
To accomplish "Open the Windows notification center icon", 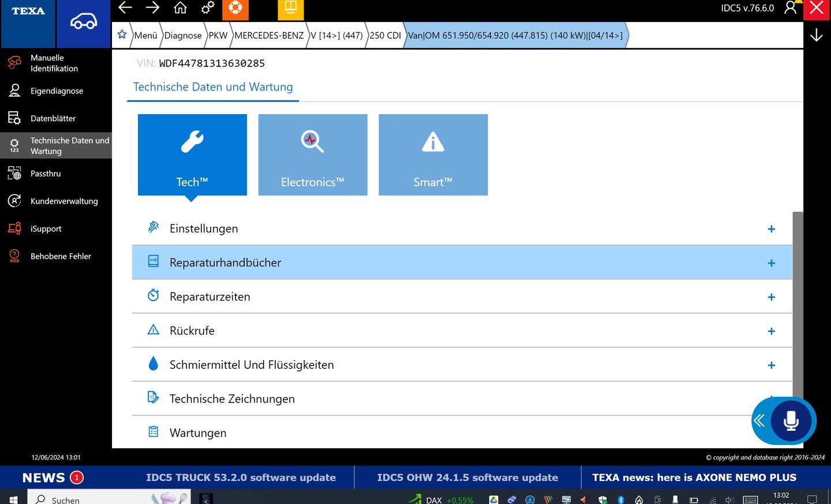I will point(812,500).
